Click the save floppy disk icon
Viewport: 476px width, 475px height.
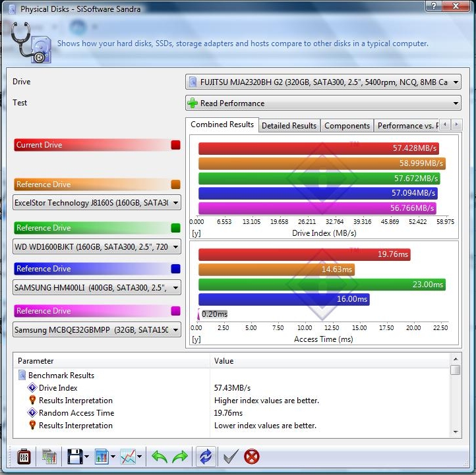74,456
